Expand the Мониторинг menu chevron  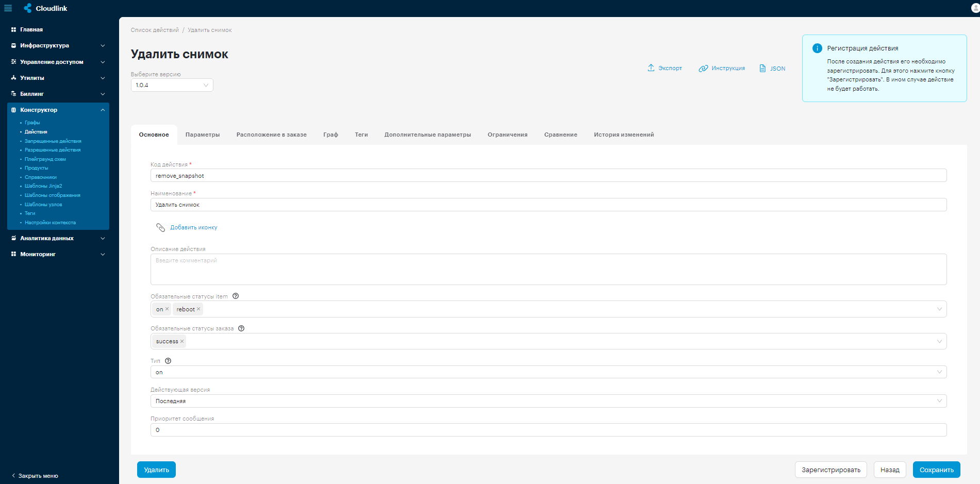point(103,254)
